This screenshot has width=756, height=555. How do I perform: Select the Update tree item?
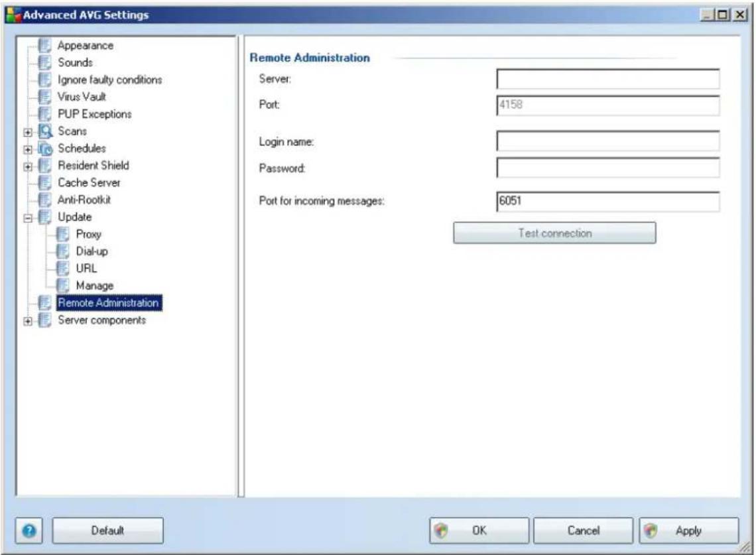(x=75, y=217)
